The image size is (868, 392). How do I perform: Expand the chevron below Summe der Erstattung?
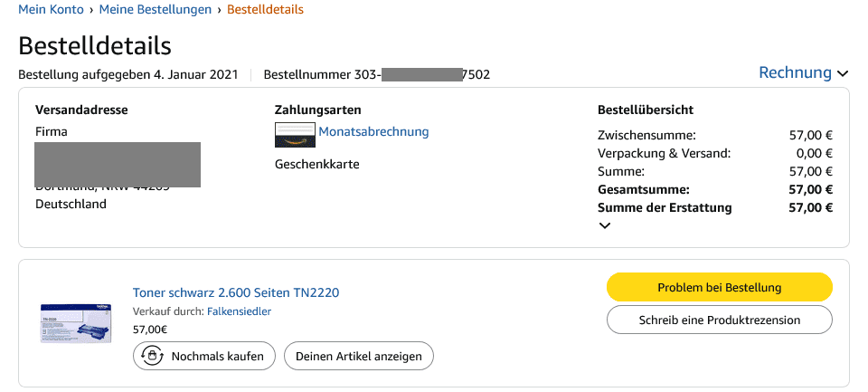(x=605, y=226)
